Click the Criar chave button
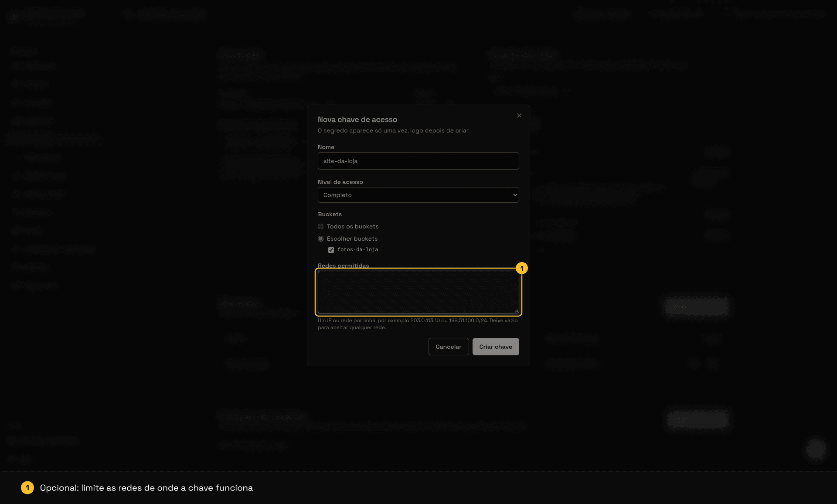 496,347
